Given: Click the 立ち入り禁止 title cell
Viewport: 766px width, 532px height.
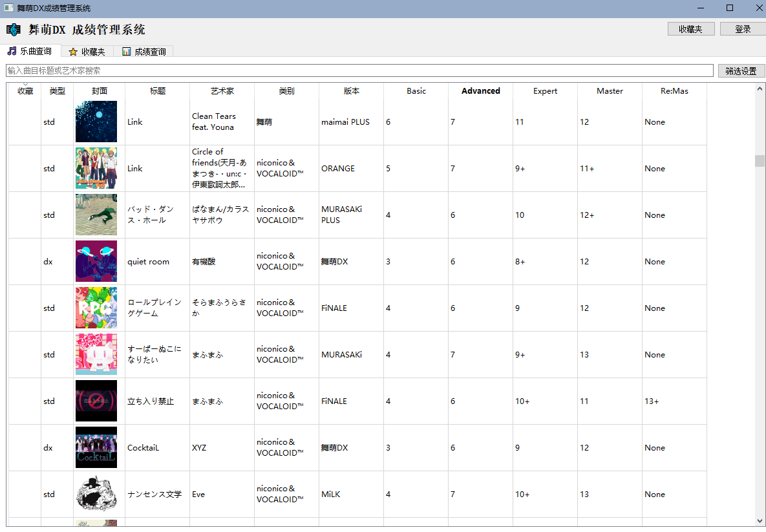Looking at the screenshot, I should (157, 401).
